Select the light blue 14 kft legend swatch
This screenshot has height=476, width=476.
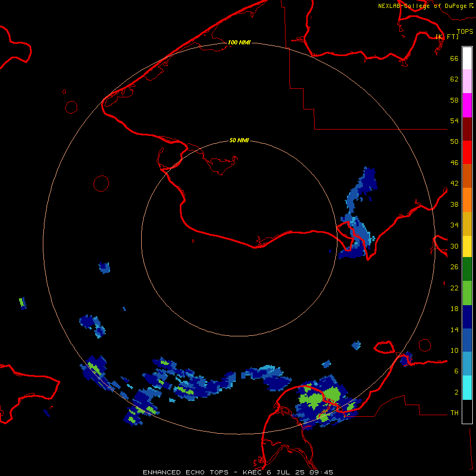467,364
